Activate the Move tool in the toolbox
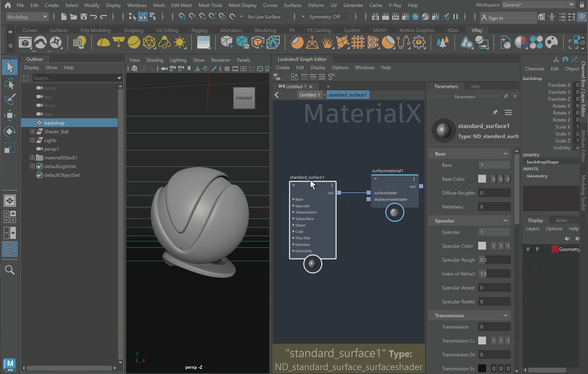This screenshot has height=374, width=588. [x=10, y=115]
